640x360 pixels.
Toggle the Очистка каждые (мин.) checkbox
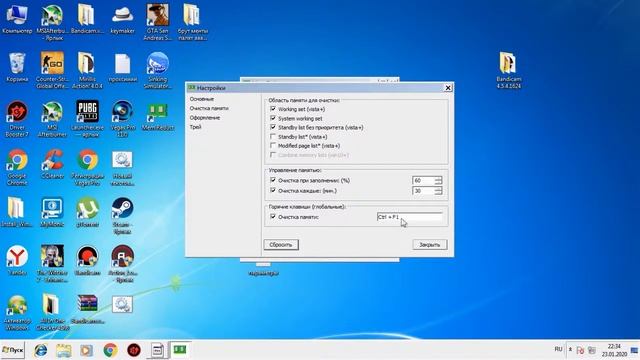(x=273, y=191)
